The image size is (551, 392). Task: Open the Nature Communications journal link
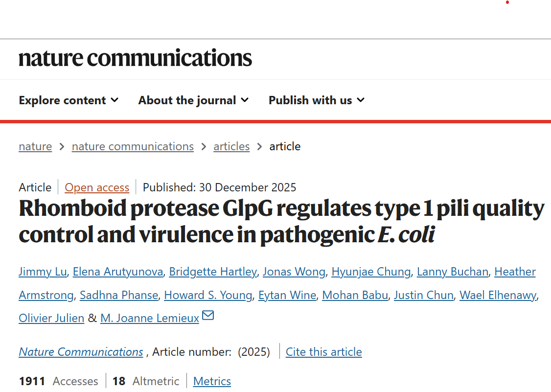point(81,352)
